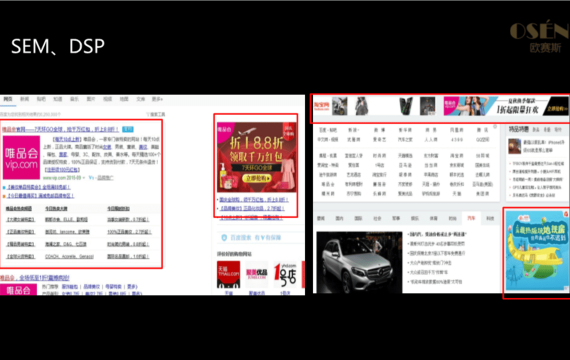The width and height of the screenshot is (570, 360).
Task: Switch to the 娱乐 news tab
Action: point(415,218)
